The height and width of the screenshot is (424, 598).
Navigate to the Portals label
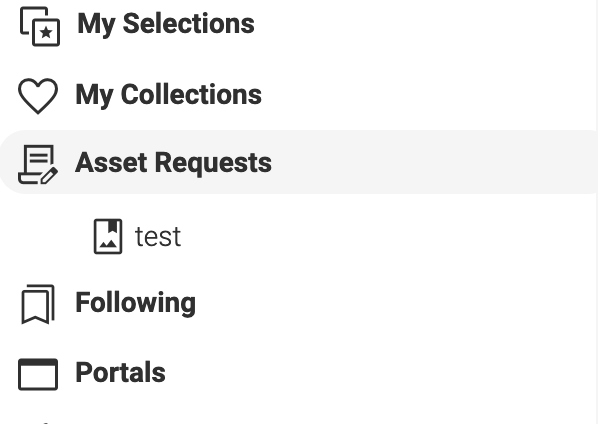(x=121, y=372)
